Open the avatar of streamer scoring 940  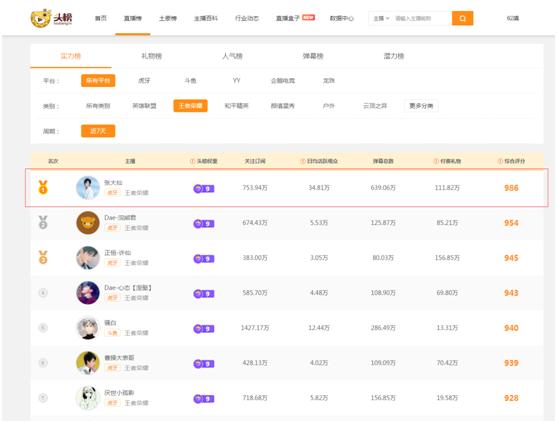click(88, 328)
